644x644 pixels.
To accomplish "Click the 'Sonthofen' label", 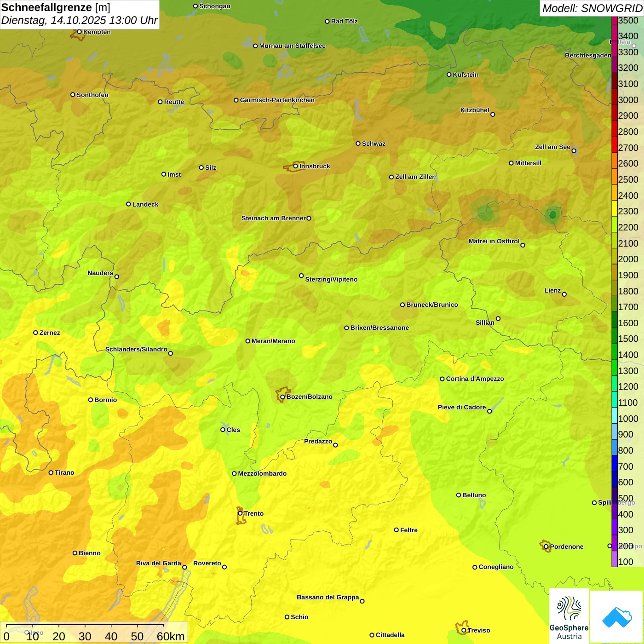I will (92, 95).
